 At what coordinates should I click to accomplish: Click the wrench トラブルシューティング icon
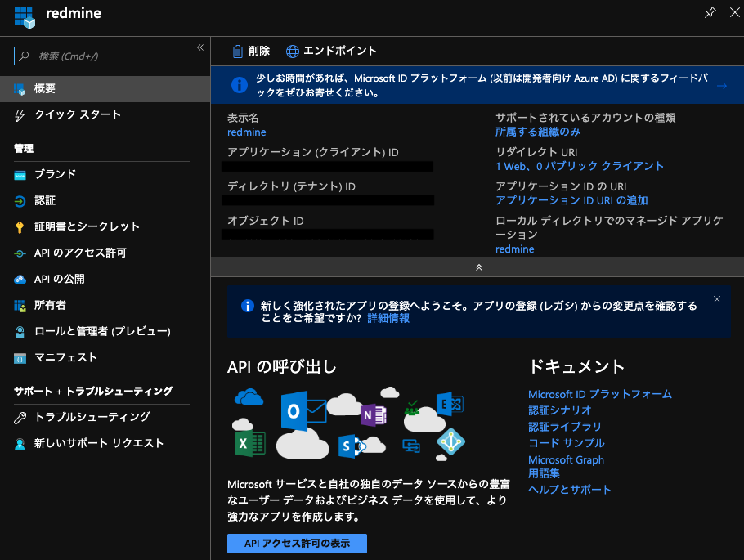[20, 418]
